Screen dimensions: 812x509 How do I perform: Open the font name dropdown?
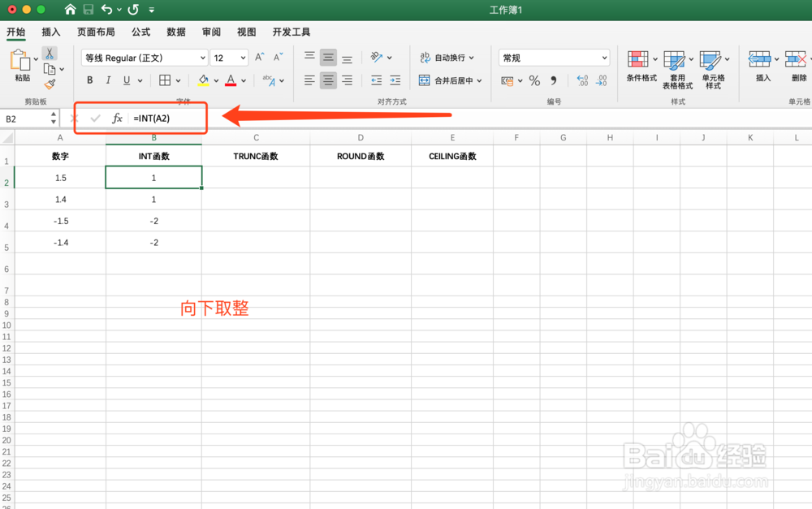202,57
